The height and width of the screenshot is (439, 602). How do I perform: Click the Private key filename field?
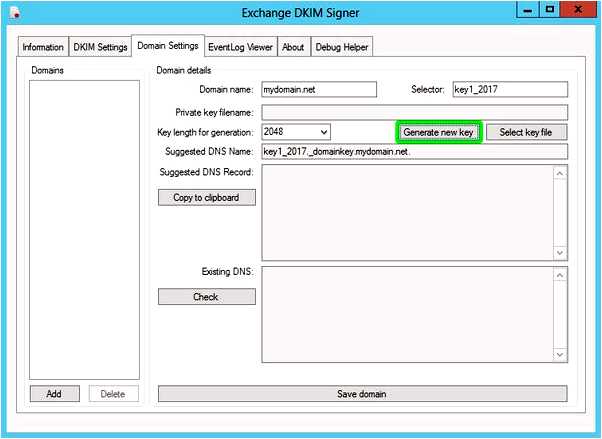click(414, 113)
